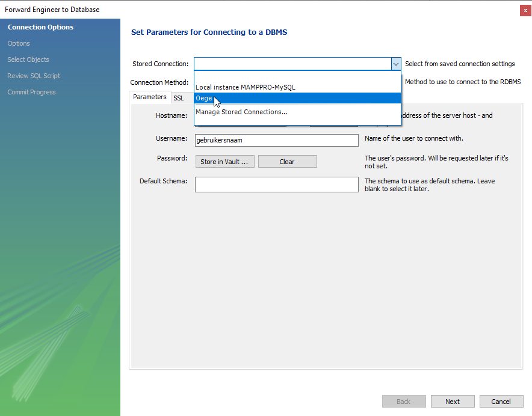
Task: Close the dialog with the red X
Action: click(x=525, y=10)
